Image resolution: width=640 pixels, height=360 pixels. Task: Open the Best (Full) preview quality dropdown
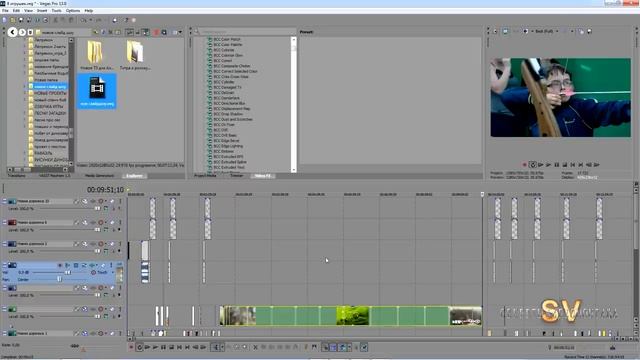546,31
